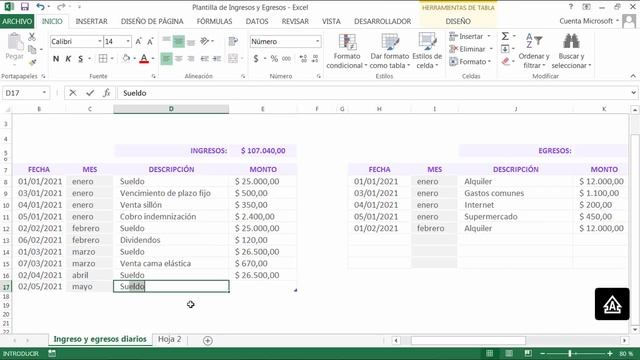Apply the fill color bucket

pos(126,59)
